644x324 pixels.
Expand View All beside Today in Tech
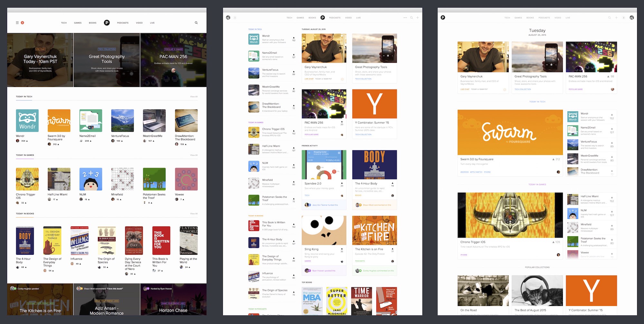coord(194,97)
